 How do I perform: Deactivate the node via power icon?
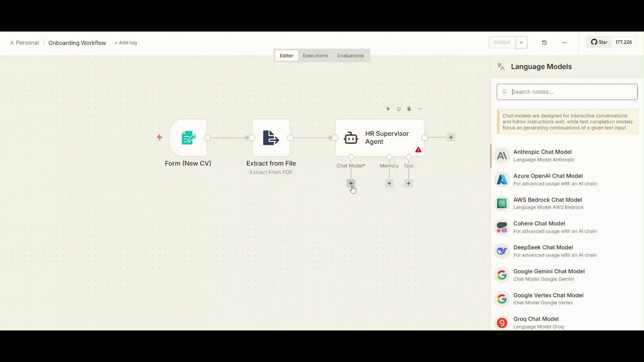click(x=398, y=109)
